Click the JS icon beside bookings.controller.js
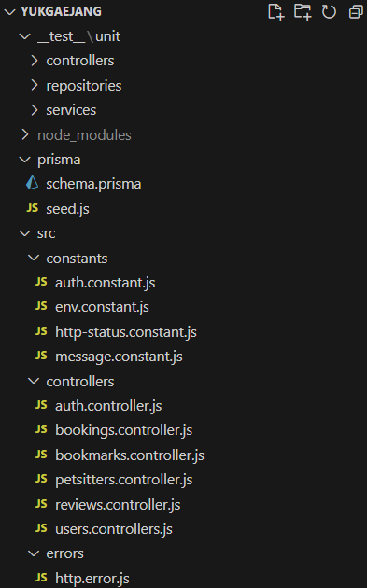This screenshot has height=588, width=367. tap(41, 429)
